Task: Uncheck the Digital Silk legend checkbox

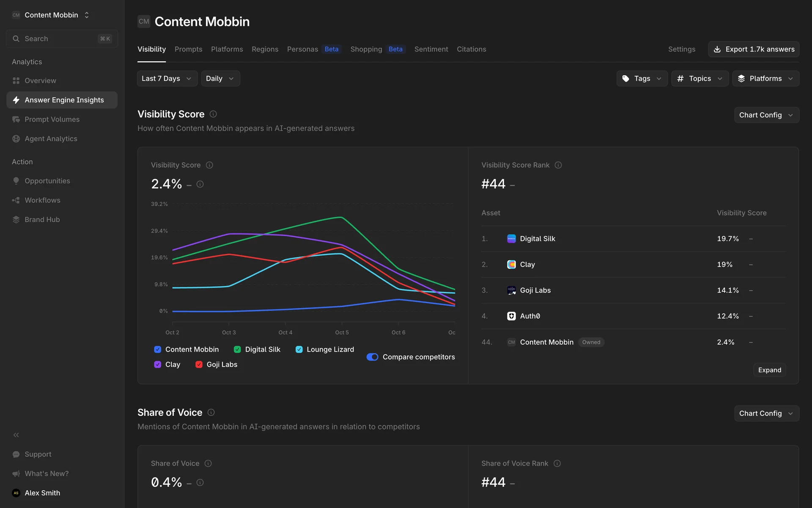Action: click(x=237, y=349)
